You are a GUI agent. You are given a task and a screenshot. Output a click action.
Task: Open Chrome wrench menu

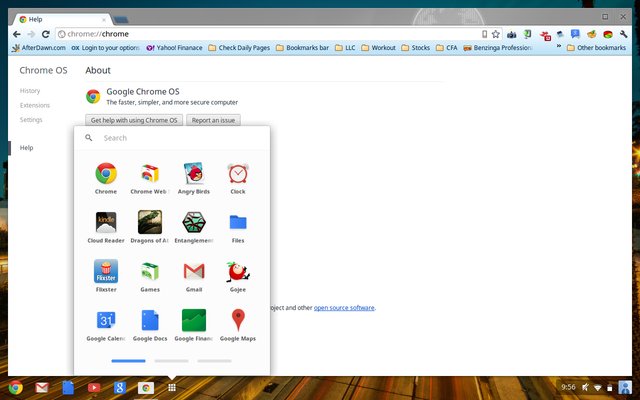[x=623, y=34]
